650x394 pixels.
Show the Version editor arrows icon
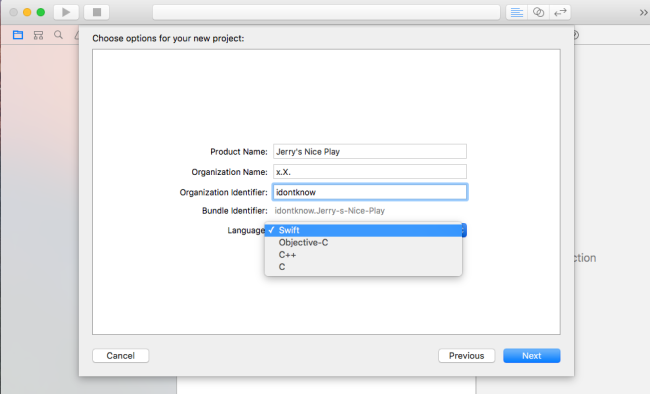coord(560,12)
